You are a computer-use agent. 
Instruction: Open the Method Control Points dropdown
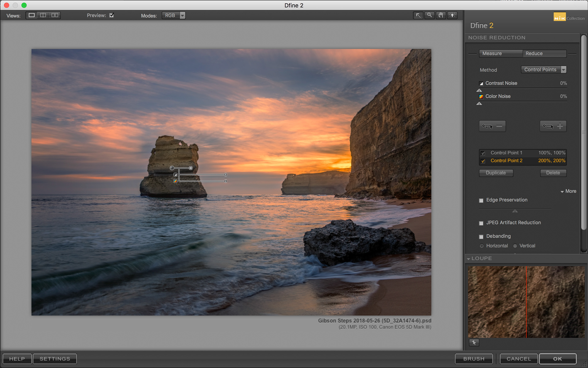pyautogui.click(x=544, y=70)
